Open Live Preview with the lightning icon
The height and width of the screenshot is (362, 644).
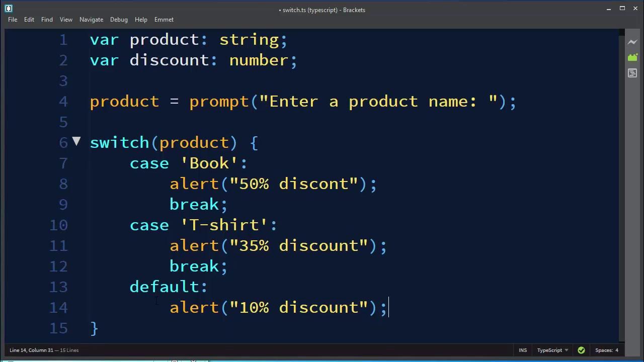[632, 42]
